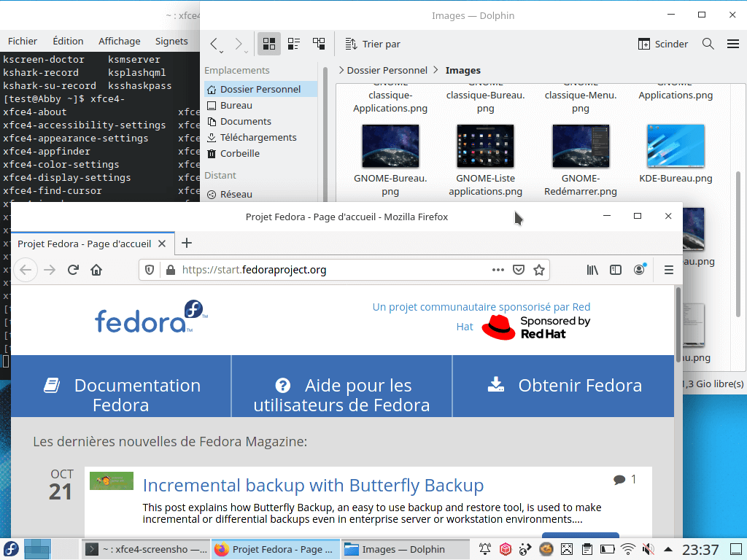
Task: Switch Dolphin to compact view mode
Action: tap(294, 44)
